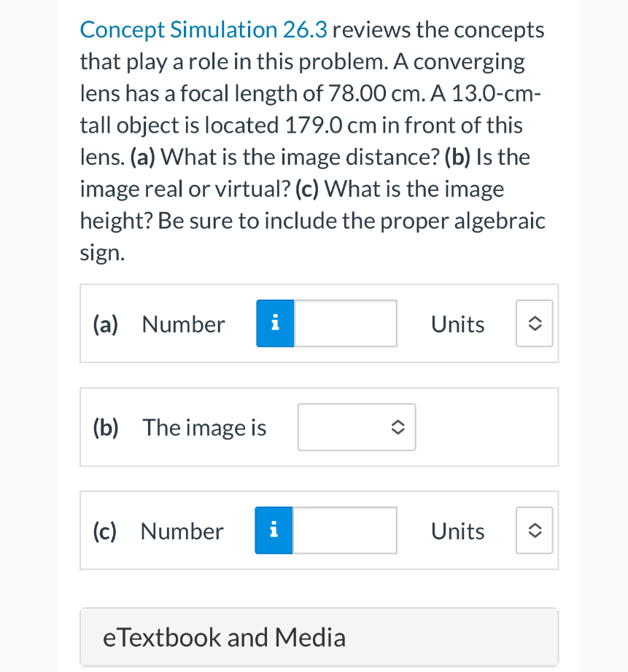This screenshot has width=628, height=672.
Task: Click the chevron icon in part (a) Units selector
Action: point(534,323)
